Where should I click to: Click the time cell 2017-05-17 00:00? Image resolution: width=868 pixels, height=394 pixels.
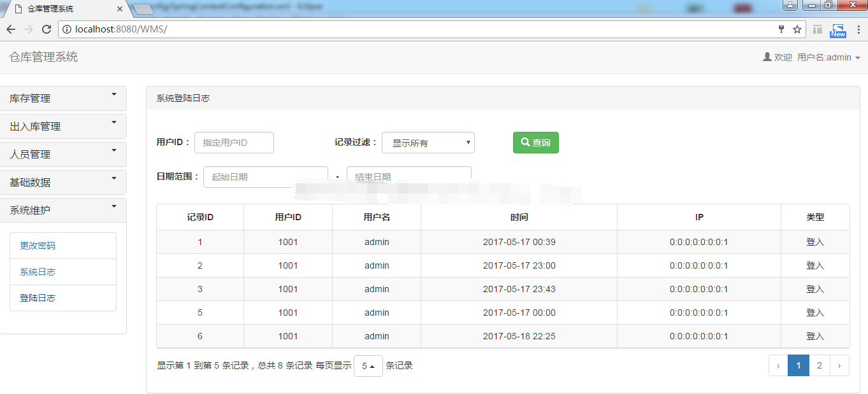[x=519, y=313]
